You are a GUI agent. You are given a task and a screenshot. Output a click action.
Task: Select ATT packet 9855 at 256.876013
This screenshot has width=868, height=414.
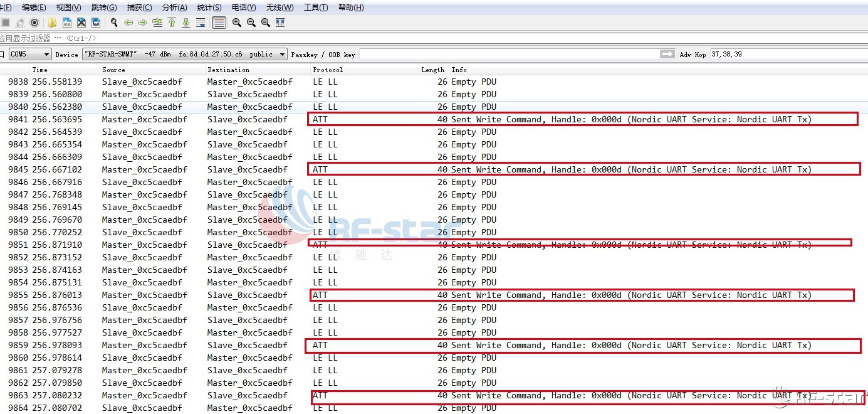coord(434,295)
